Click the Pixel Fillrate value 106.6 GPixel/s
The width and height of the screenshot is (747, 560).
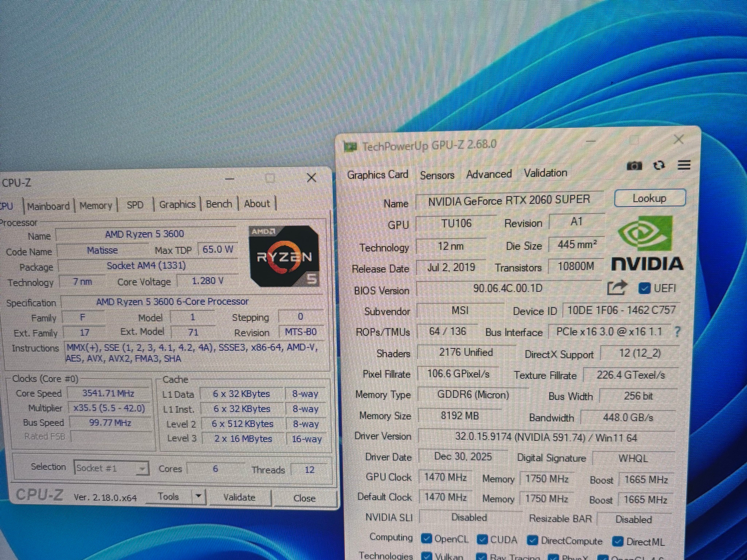click(458, 374)
